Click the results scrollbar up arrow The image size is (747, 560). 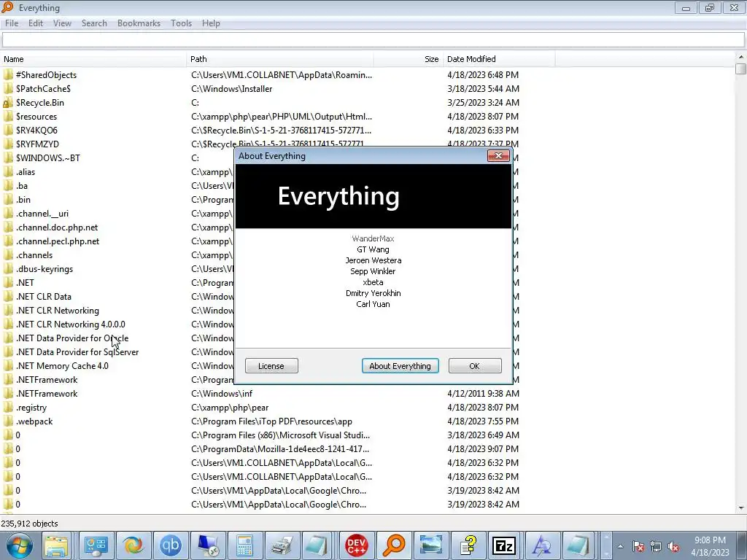tap(741, 57)
